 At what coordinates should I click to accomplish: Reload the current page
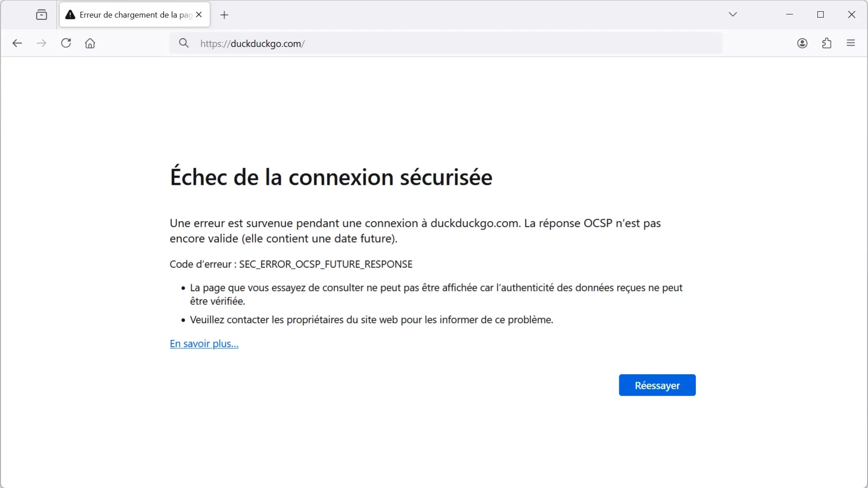(66, 43)
